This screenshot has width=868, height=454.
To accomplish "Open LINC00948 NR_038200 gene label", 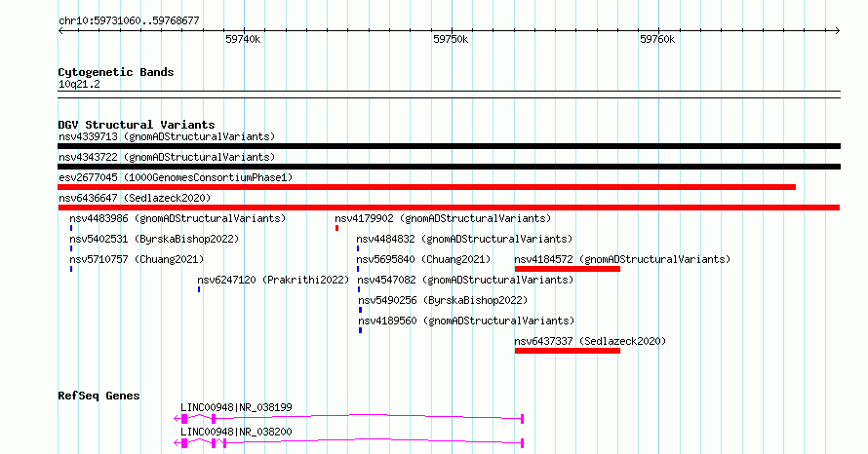I will click(x=236, y=432).
